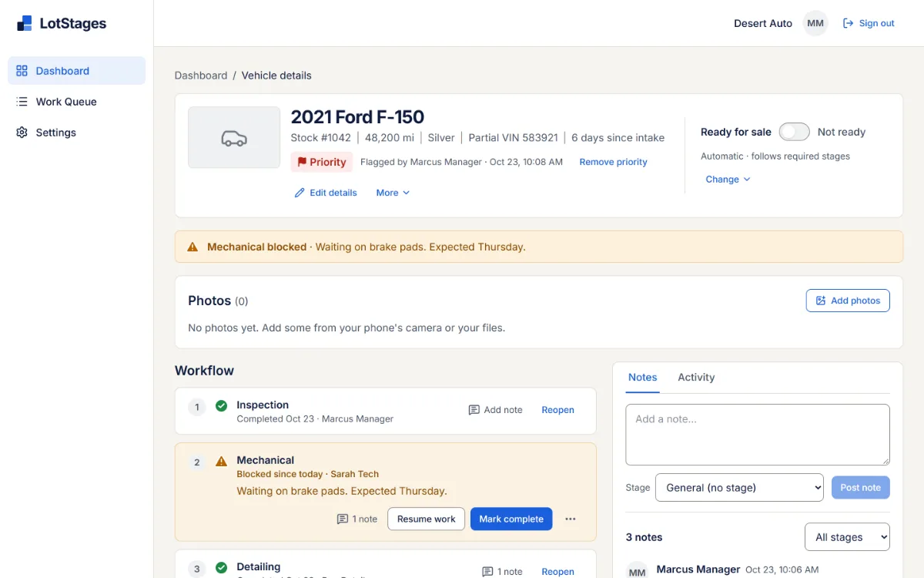Open Dashboard in the sidebar
Viewport: 924px width, 578px height.
coord(76,71)
